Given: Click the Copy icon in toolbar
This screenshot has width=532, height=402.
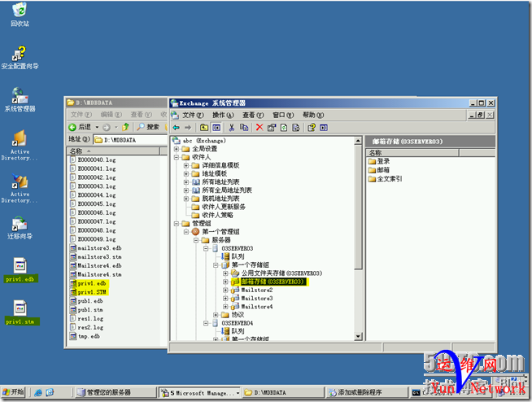Looking at the screenshot, I should pos(243,128).
